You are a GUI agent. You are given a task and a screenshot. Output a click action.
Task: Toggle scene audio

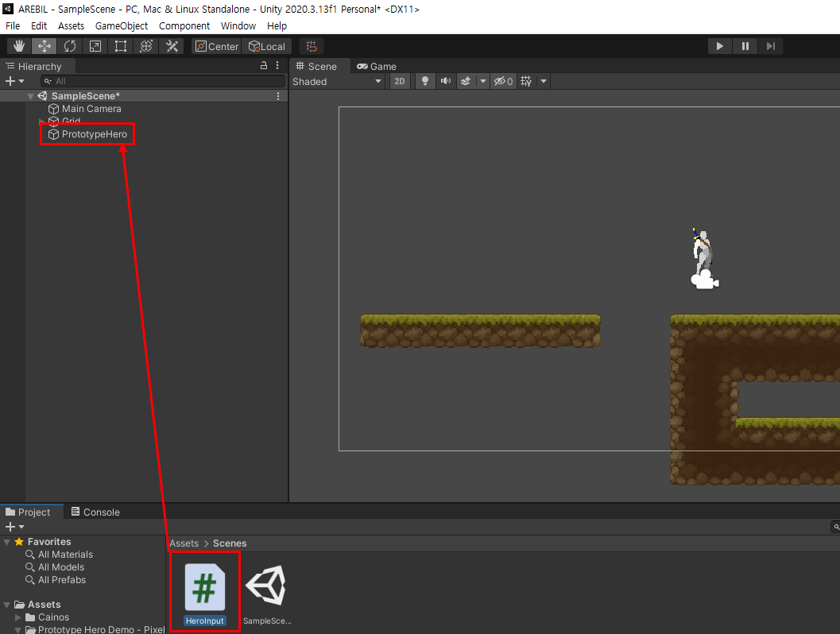[445, 81]
